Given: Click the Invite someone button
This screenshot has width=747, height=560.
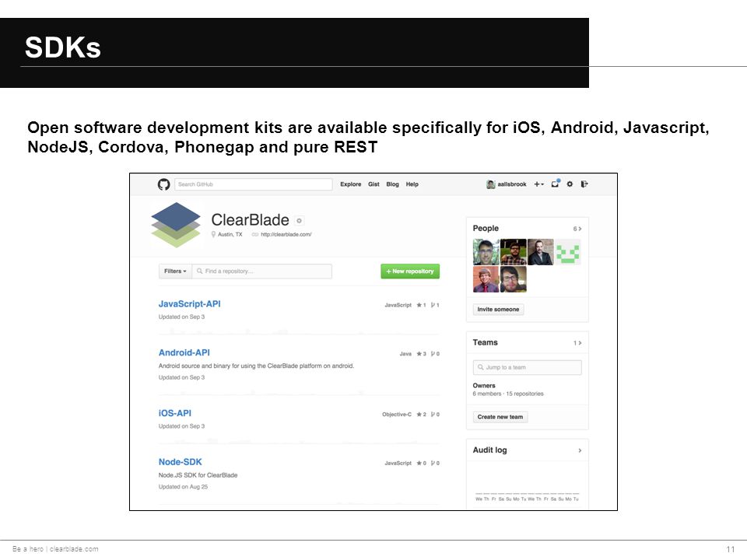Looking at the screenshot, I should (x=498, y=310).
